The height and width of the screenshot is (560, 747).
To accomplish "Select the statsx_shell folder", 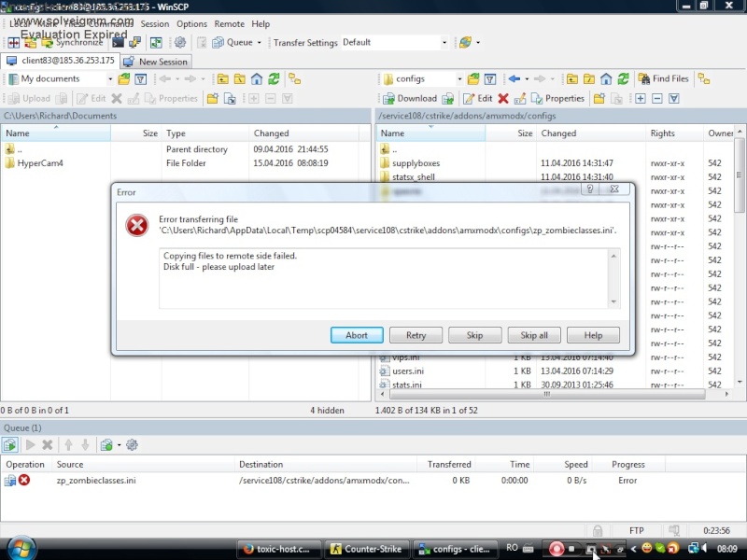I will point(414,177).
